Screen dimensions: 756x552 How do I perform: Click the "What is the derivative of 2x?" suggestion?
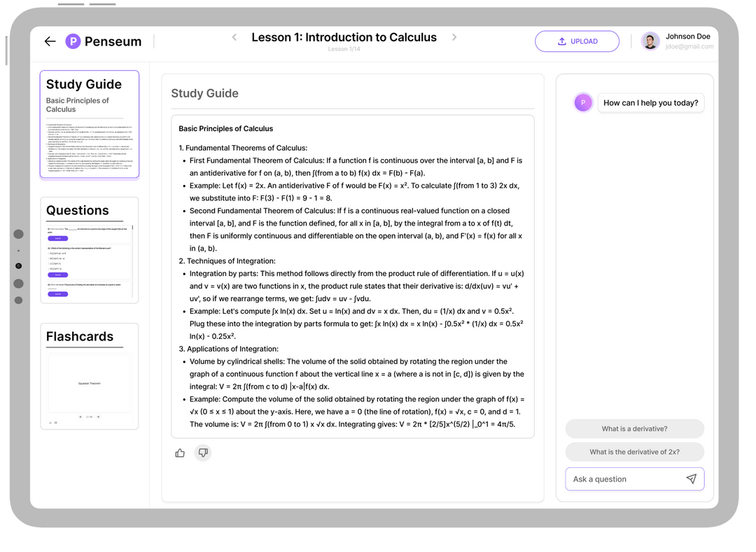click(634, 452)
